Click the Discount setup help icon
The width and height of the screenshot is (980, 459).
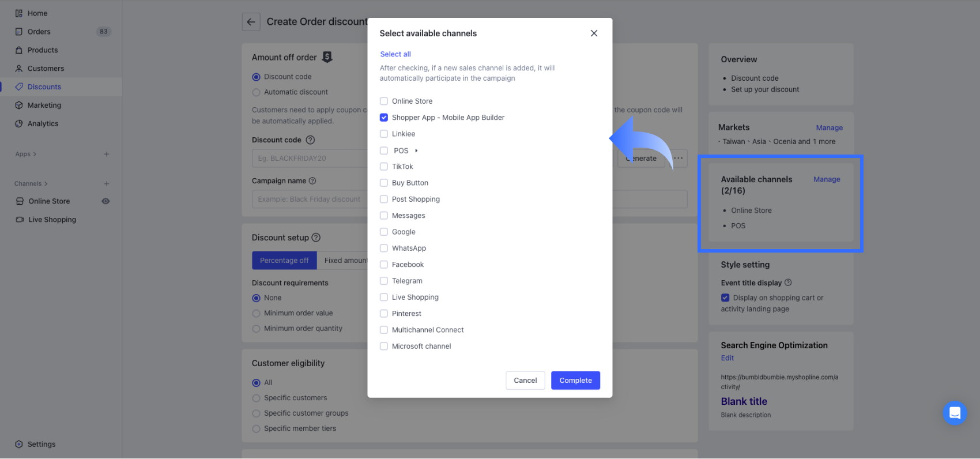[x=316, y=238]
